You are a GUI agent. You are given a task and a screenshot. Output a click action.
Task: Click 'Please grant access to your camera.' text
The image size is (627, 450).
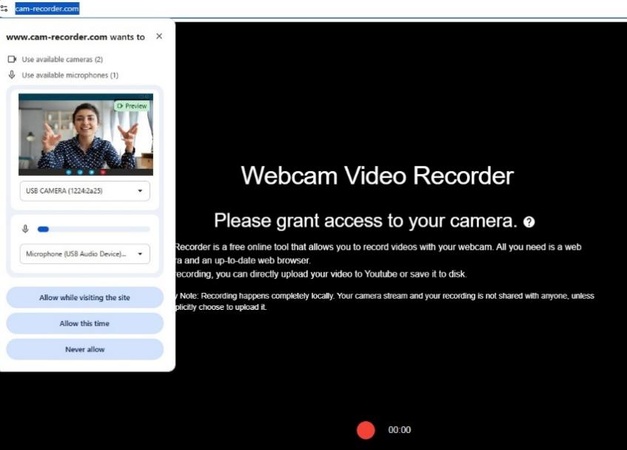(366, 221)
